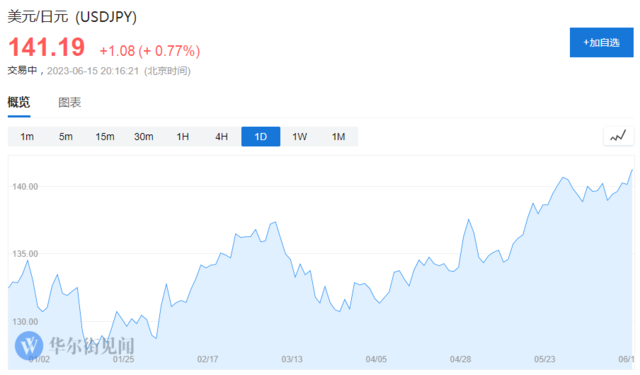Choose the 30m timeframe
This screenshot has width=640, height=375.
point(144,137)
